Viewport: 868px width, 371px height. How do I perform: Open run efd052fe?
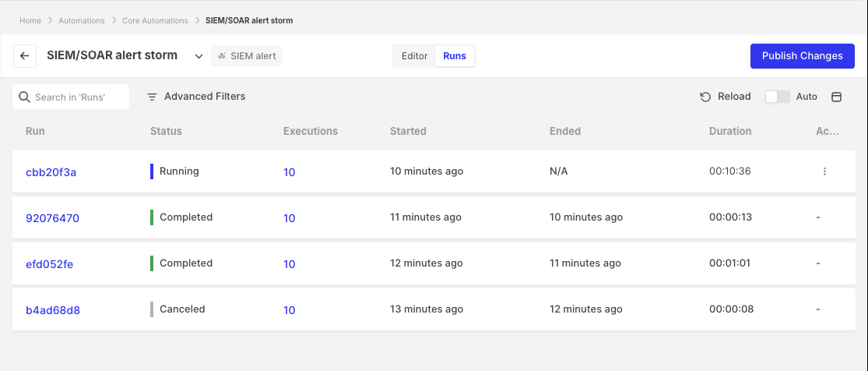coord(49,264)
